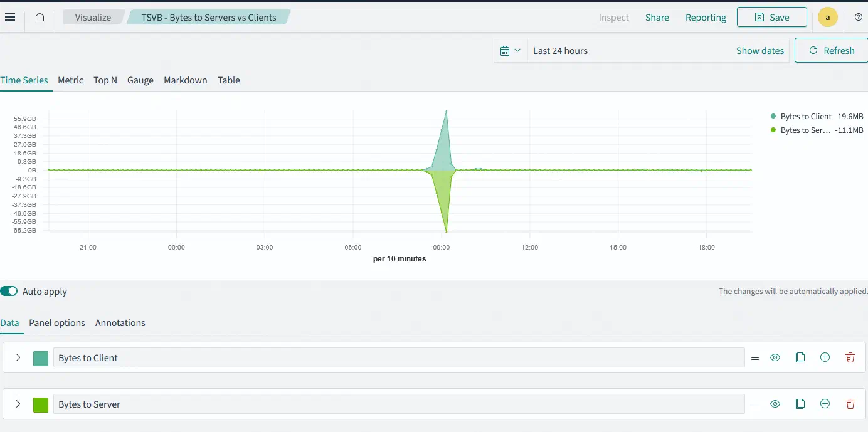The height and width of the screenshot is (432, 868).
Task: Open the hamburger navigation menu
Action: pyautogui.click(x=10, y=17)
